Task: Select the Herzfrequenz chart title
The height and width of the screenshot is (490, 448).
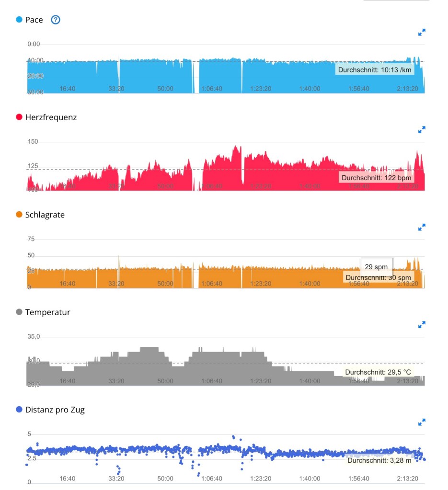Action: coord(51,117)
